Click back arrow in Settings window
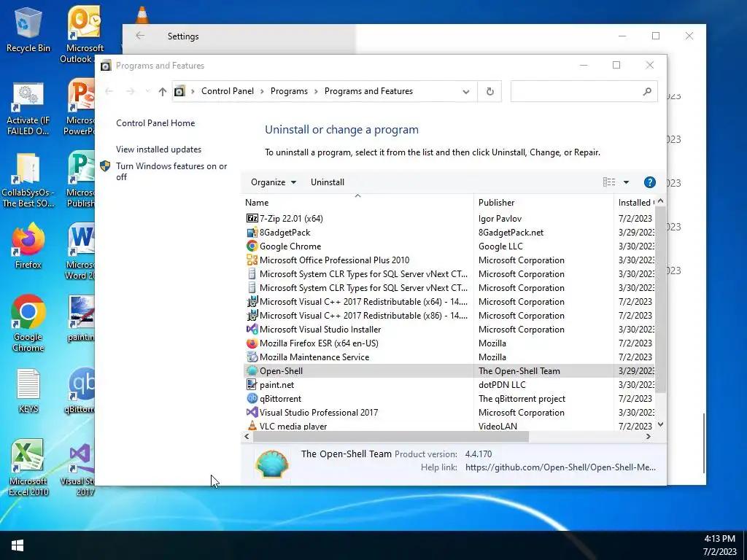Screen dimensions: 747x560 140,36
